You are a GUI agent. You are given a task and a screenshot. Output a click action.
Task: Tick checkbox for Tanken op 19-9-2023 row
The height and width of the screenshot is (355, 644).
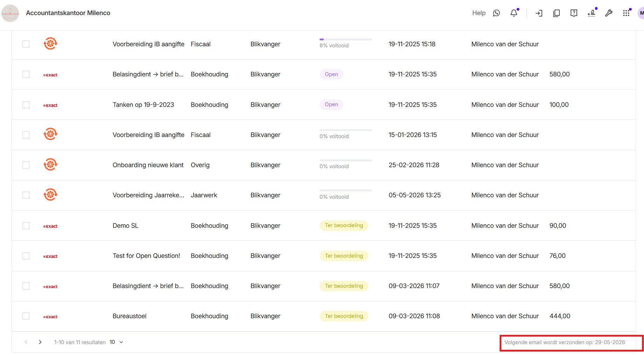point(26,105)
